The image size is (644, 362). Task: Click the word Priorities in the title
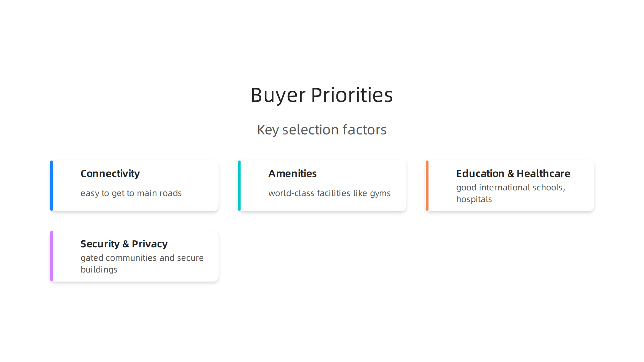(352, 95)
